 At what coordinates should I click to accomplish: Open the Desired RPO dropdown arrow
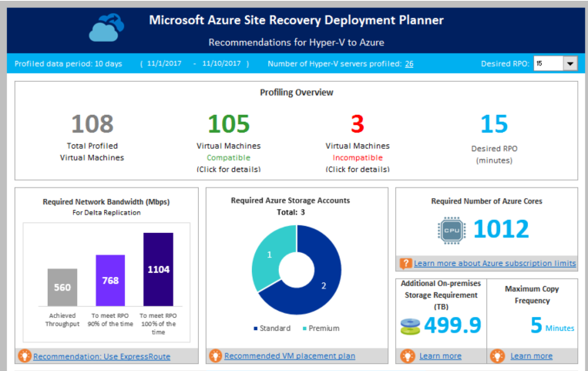tap(570, 63)
